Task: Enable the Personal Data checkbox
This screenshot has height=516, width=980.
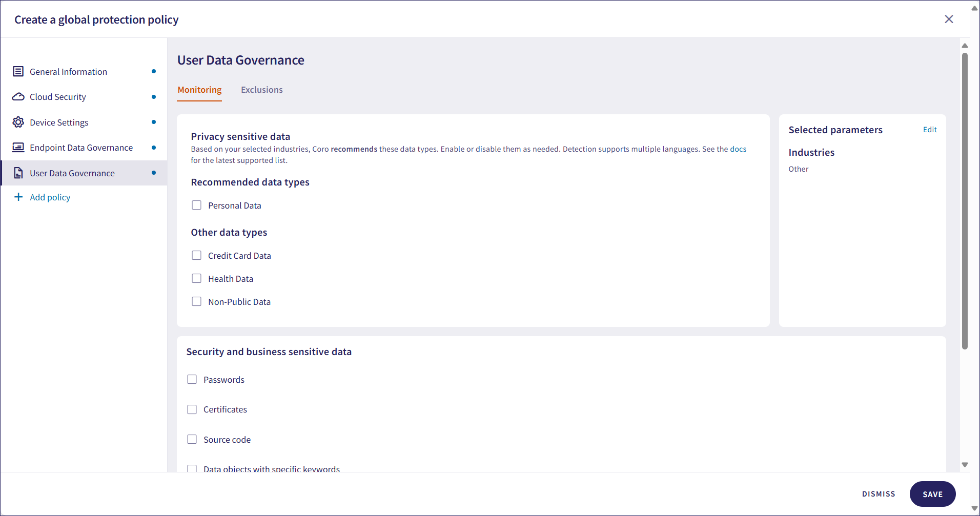Action: click(x=196, y=205)
